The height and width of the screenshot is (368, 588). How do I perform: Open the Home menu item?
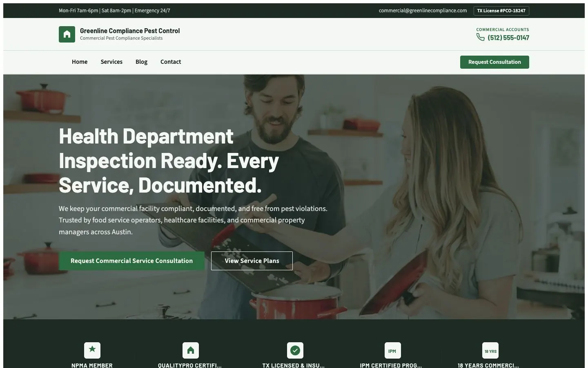(80, 62)
